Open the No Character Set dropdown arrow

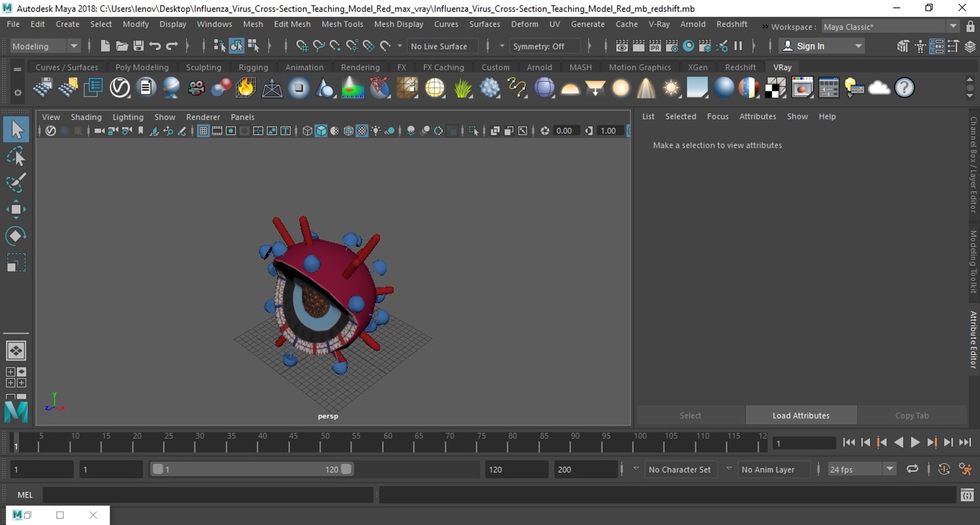click(x=636, y=469)
